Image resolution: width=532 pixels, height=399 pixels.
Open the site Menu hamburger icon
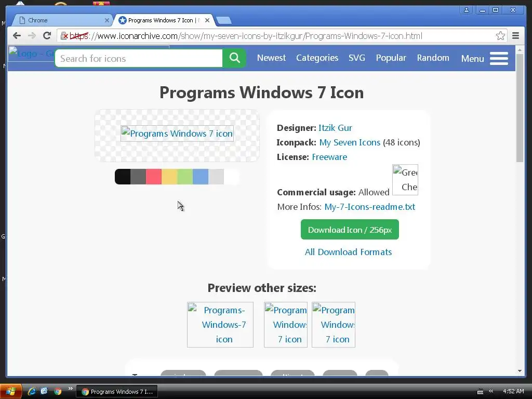tap(499, 58)
